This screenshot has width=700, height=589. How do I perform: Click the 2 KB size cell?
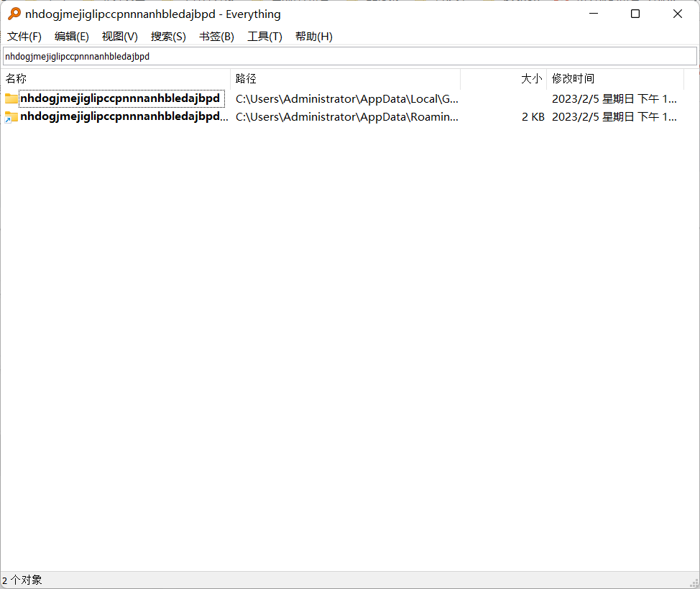(533, 117)
